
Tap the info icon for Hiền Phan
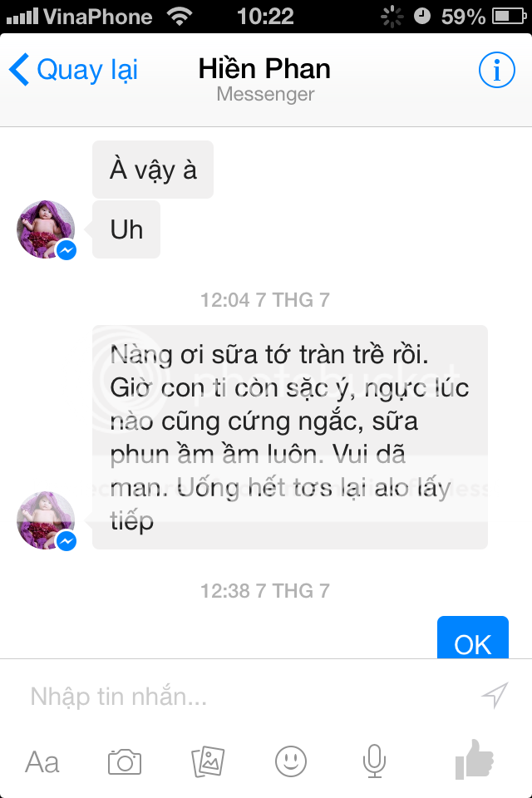pos(496,70)
